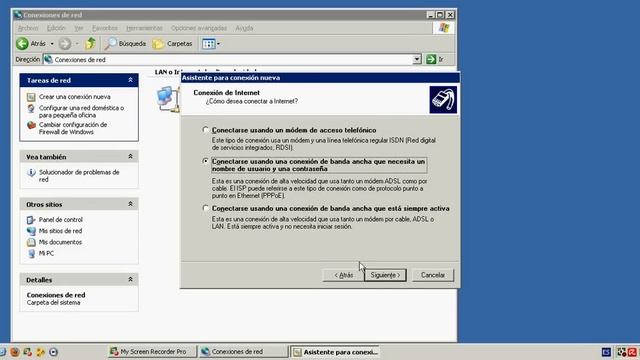Switch to Conexiones de red taskbar button
The image size is (640, 360).
click(244, 351)
